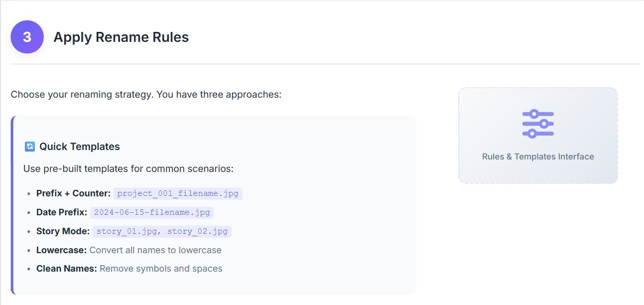
Task: Click the blue sync icon beside Quick Templates
Action: tap(30, 147)
